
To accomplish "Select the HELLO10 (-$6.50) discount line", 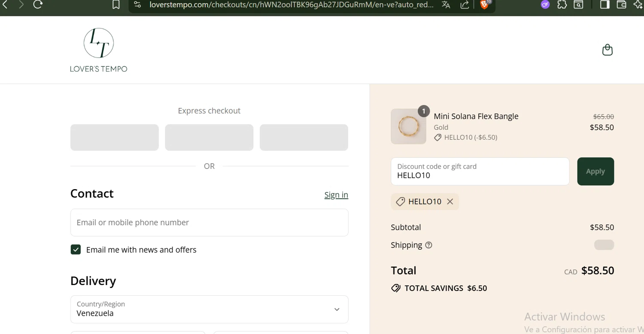I will coord(466,138).
